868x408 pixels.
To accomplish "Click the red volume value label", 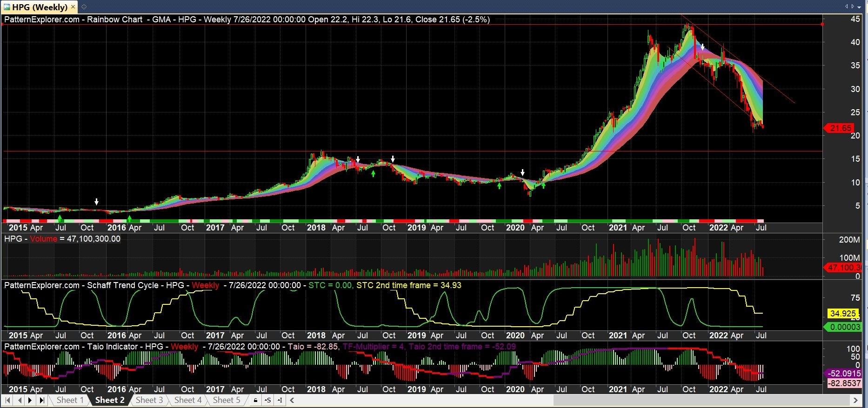I will point(842,267).
